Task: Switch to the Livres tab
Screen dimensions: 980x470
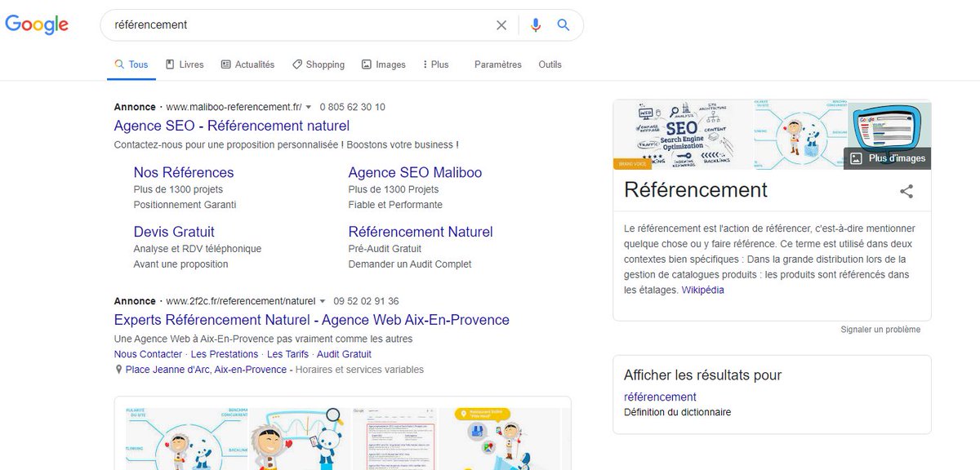Action: 185,64
